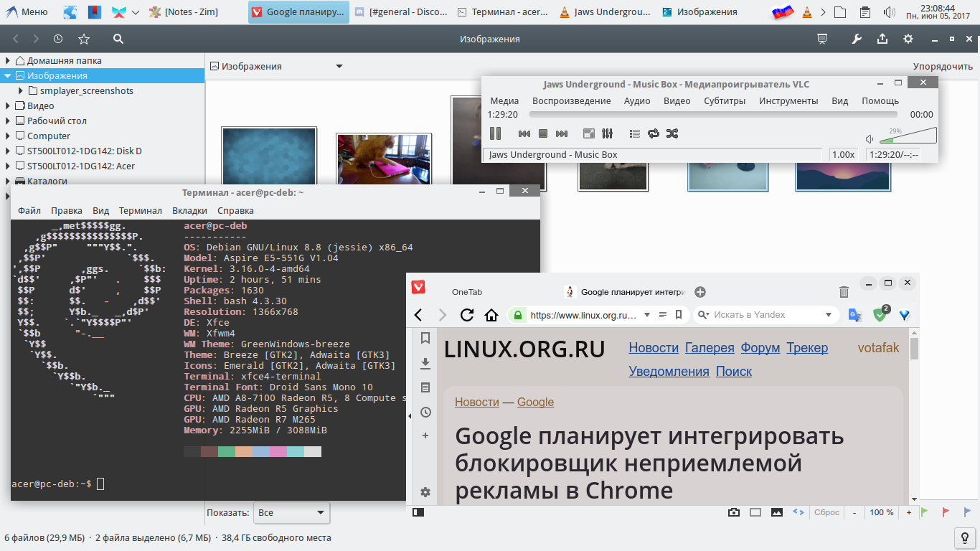Image resolution: width=980 pixels, height=551 pixels.
Task: Open VLC Инструменты menu
Action: pyautogui.click(x=788, y=100)
